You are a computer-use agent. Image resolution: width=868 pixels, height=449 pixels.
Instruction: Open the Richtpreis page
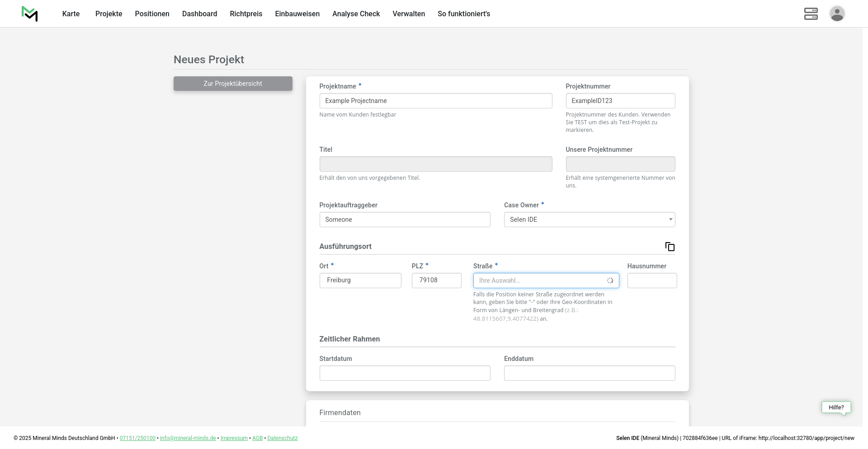[246, 14]
